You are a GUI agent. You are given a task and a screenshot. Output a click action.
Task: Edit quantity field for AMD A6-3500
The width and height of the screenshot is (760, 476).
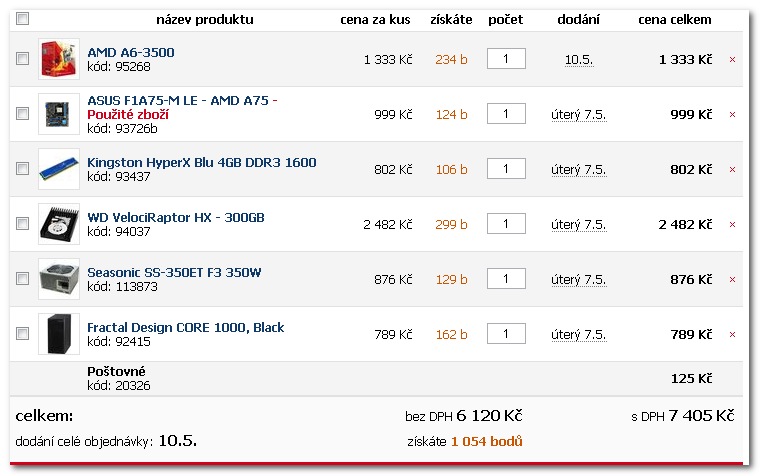[506, 59]
